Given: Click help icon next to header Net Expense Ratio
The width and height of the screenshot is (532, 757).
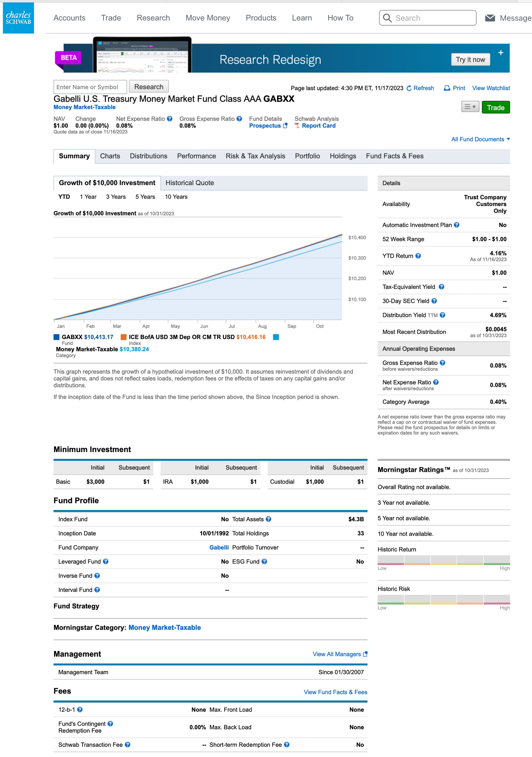Looking at the screenshot, I should pos(170,119).
